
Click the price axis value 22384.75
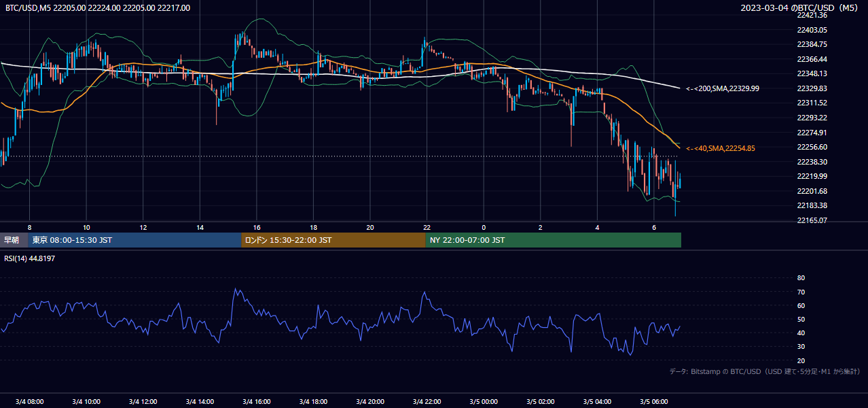pyautogui.click(x=812, y=44)
